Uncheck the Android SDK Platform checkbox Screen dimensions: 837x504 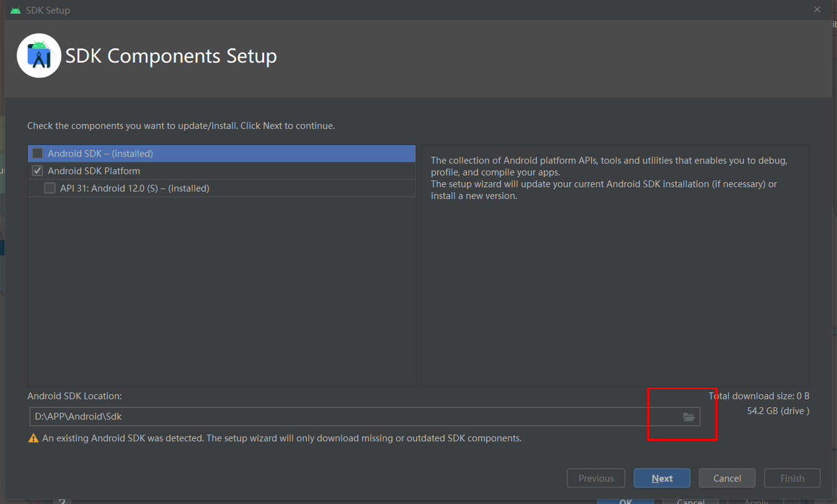(38, 170)
